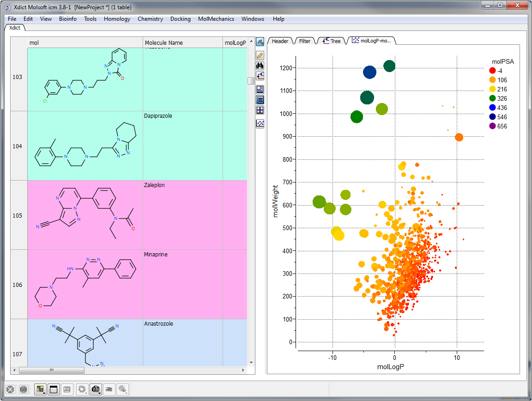Click the Minaprine molecule structure
Viewport: 532px width, 401px height.
(x=85, y=283)
